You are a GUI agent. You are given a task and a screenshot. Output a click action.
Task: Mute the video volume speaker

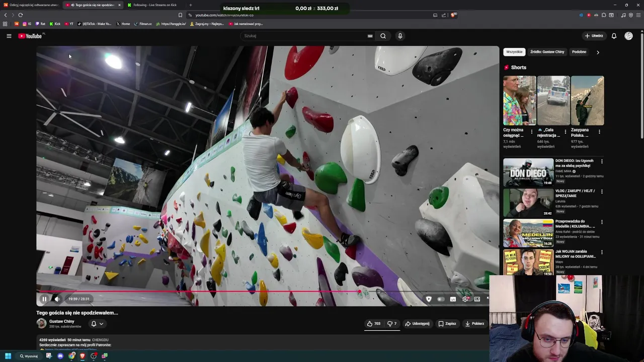click(x=57, y=299)
